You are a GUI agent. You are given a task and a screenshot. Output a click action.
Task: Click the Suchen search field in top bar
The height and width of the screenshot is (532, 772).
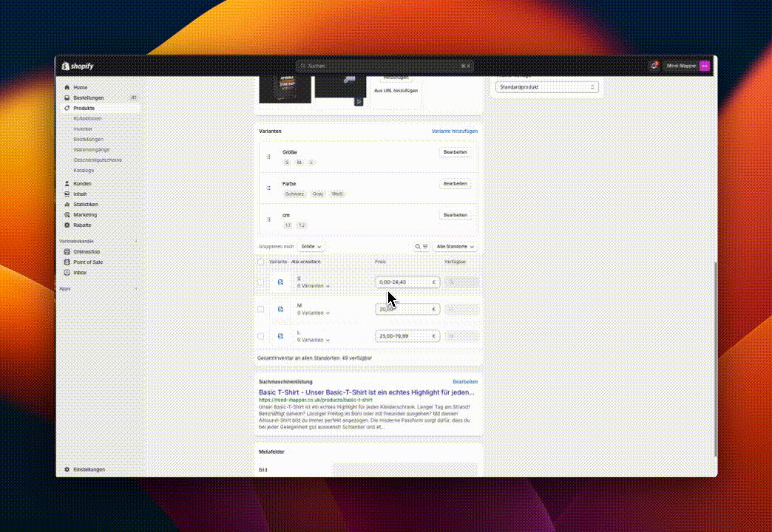click(x=385, y=66)
